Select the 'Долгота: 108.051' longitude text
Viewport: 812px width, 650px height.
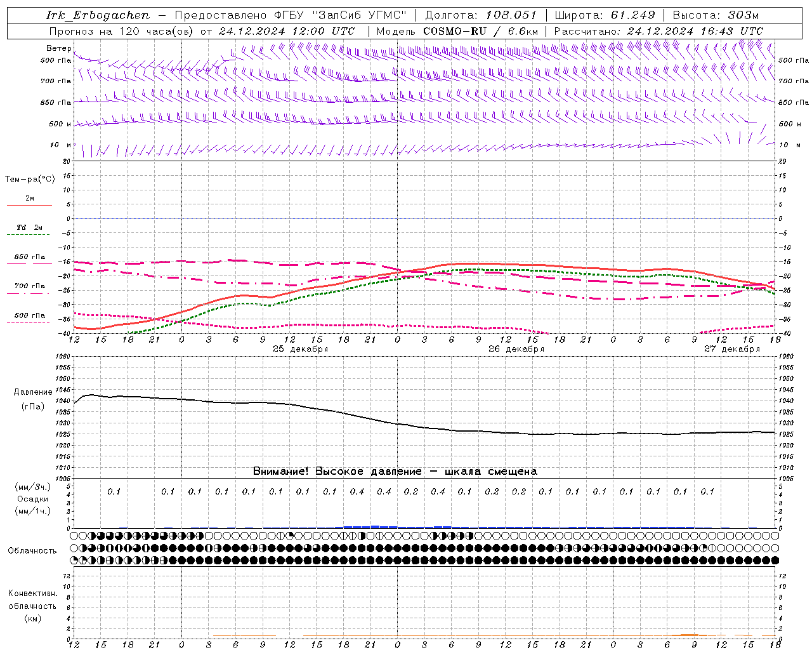pyautogui.click(x=480, y=15)
